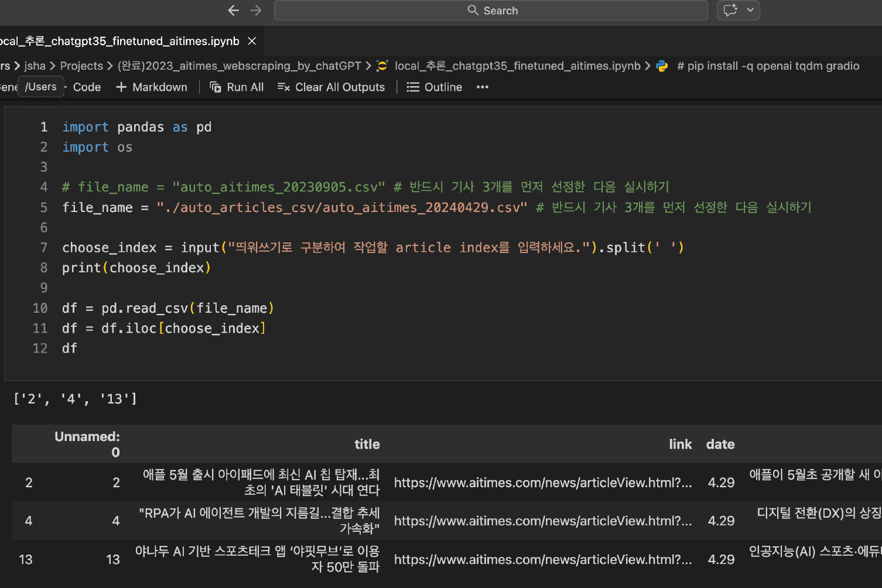
Task: Open the notebook file breadcrumb
Action: point(508,66)
